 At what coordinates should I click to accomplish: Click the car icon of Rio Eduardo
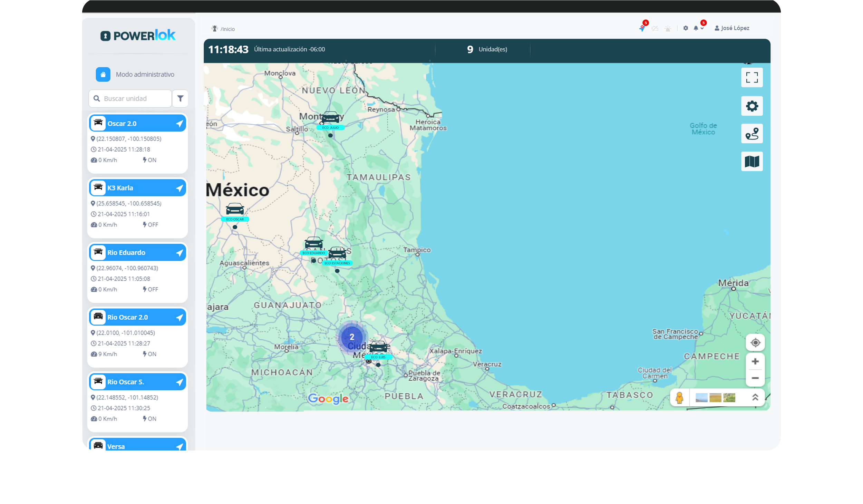(98, 252)
